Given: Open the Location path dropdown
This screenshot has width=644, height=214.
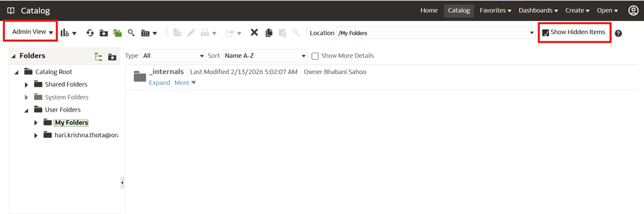Looking at the screenshot, I should click(x=532, y=33).
